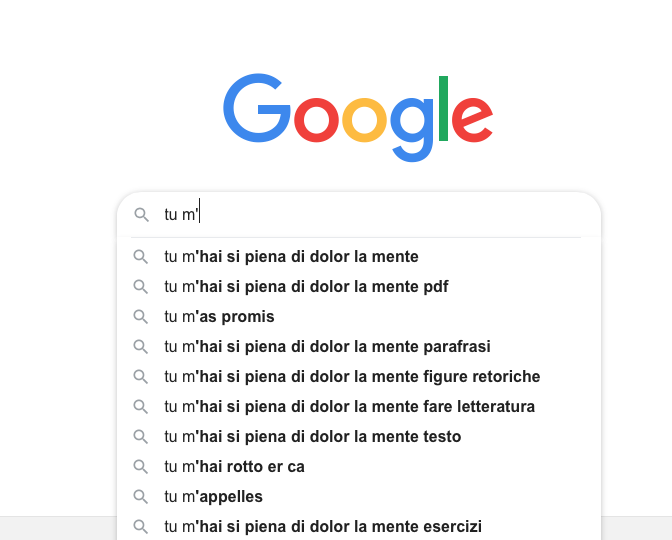The width and height of the screenshot is (672, 540).
Task: Choose suggestion ending with 'mente parafrasi'
Action: coord(359,347)
